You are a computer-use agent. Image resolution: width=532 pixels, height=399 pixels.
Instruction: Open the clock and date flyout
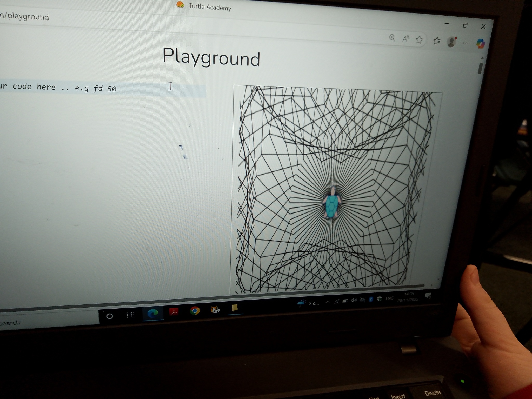408,297
